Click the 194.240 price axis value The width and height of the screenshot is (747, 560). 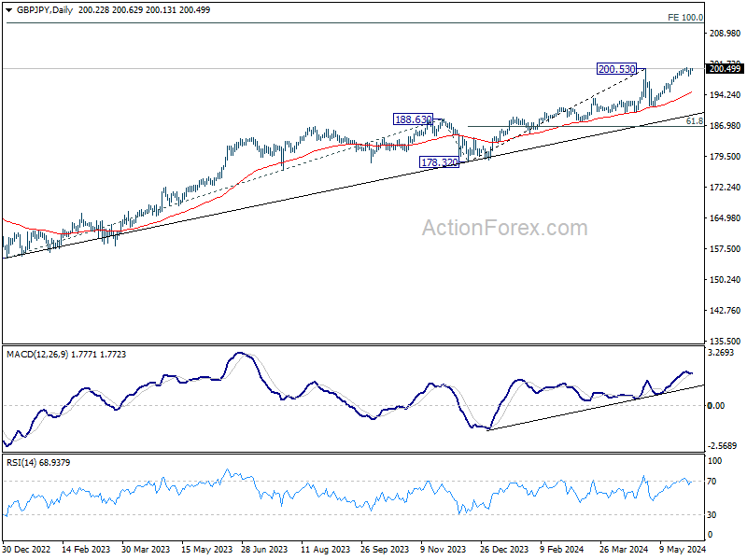pos(726,95)
